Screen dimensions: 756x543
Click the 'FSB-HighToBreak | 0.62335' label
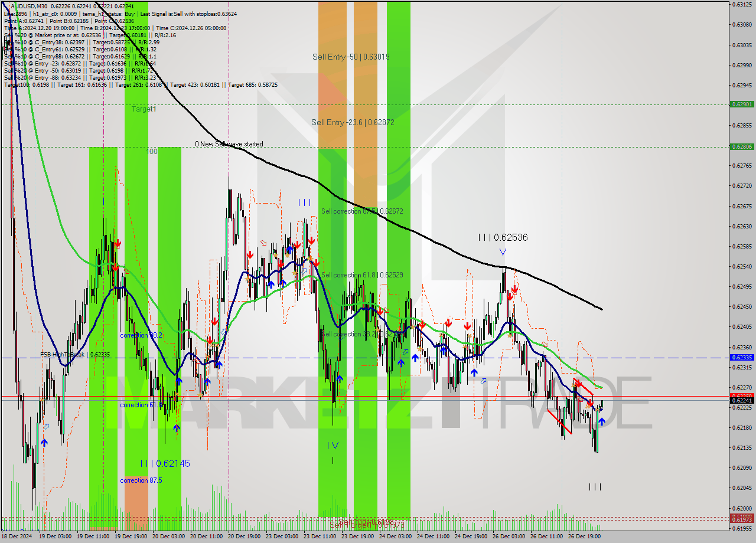(x=75, y=355)
